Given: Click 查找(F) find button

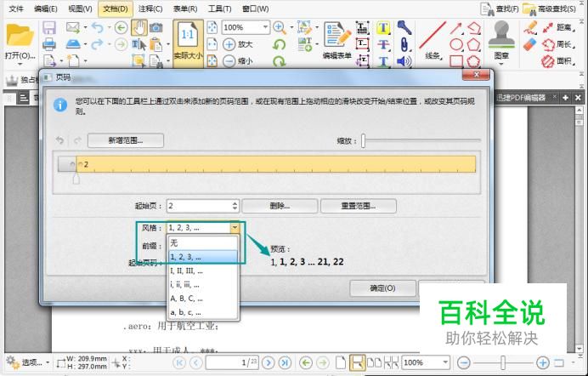Looking at the screenshot, I should pyautogui.click(x=500, y=9).
